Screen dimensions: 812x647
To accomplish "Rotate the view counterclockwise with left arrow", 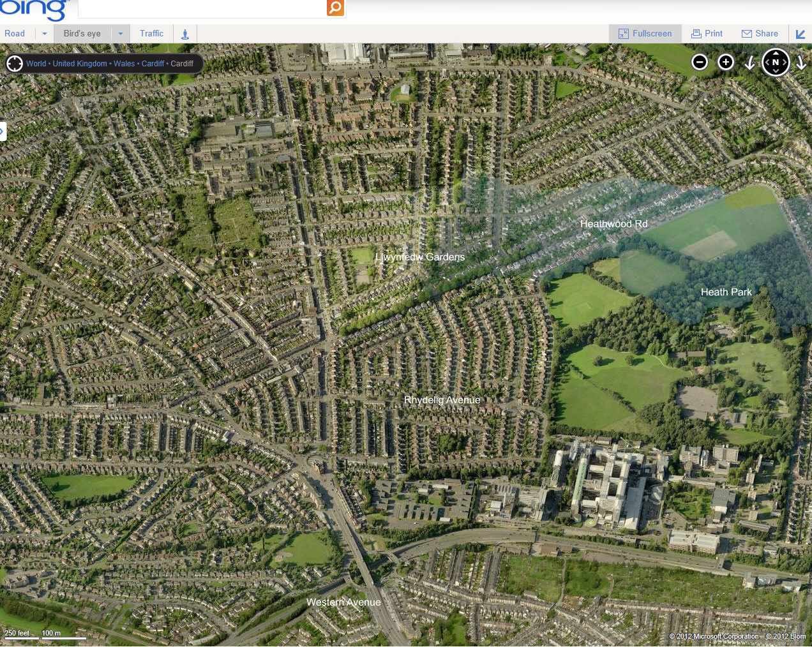I will coord(750,63).
